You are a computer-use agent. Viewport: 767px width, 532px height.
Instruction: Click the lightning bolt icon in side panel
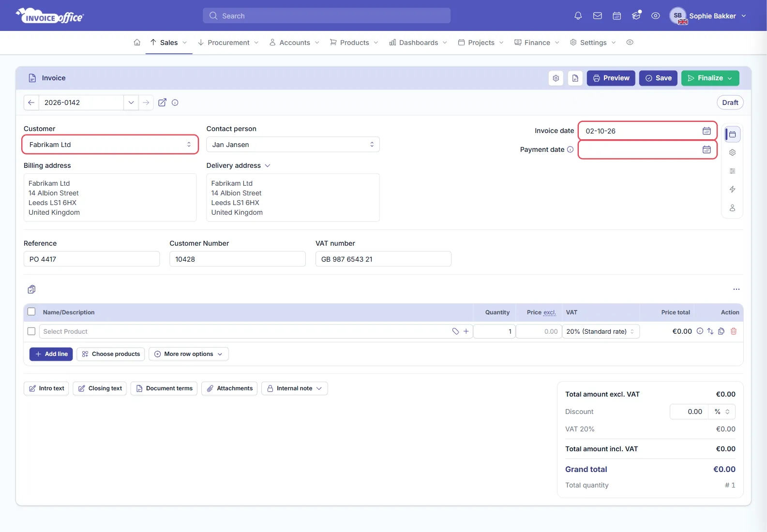click(733, 190)
